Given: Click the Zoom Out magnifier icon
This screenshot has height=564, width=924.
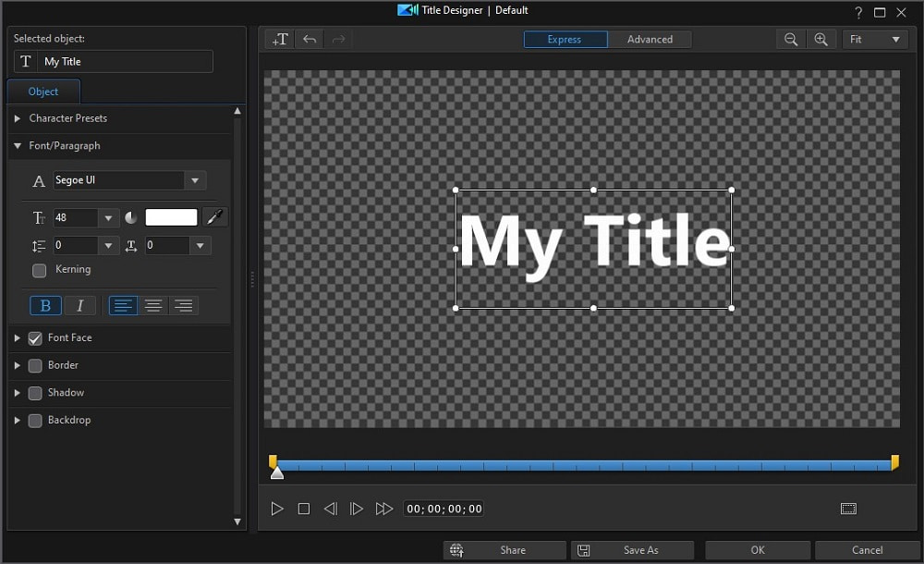Looking at the screenshot, I should [x=792, y=39].
